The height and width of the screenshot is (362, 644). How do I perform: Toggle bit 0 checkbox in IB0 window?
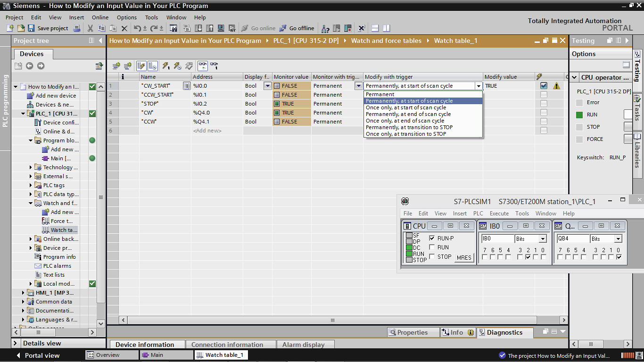(543, 257)
